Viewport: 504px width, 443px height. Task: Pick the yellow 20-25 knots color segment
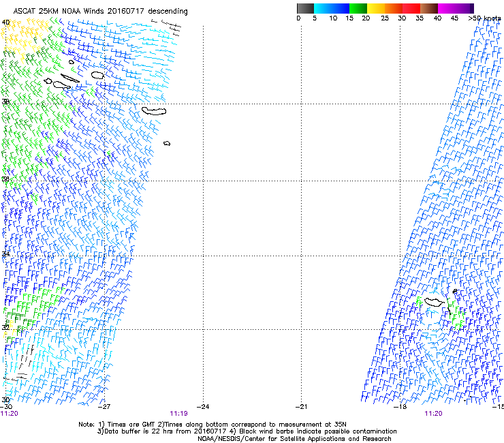click(376, 8)
